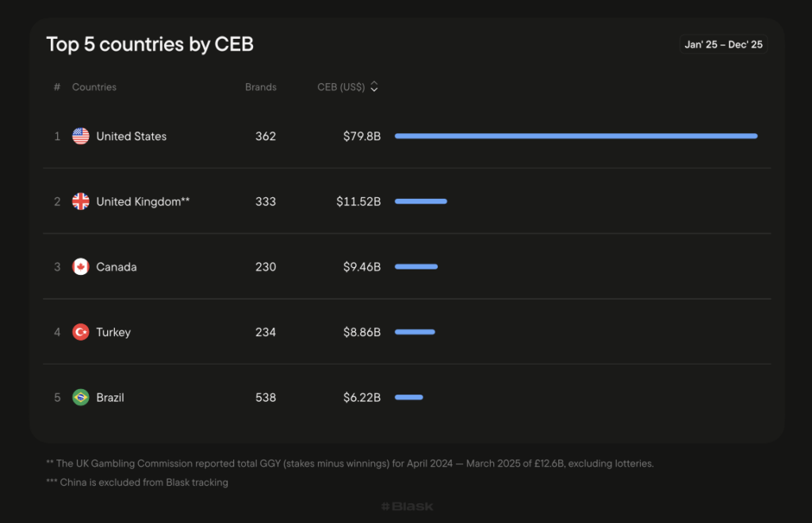Click the Blask logo watermark
The image size is (812, 523).
tap(407, 506)
